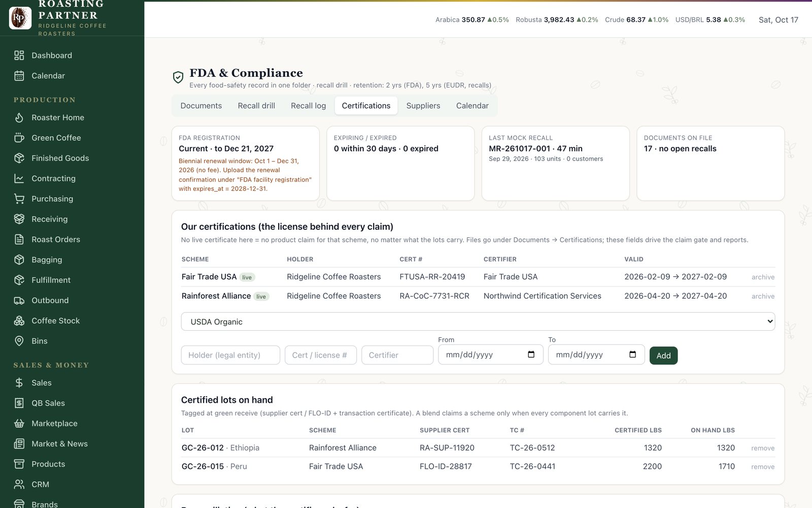
Task: Archive the Rainforest Alliance certificate
Action: 763,296
